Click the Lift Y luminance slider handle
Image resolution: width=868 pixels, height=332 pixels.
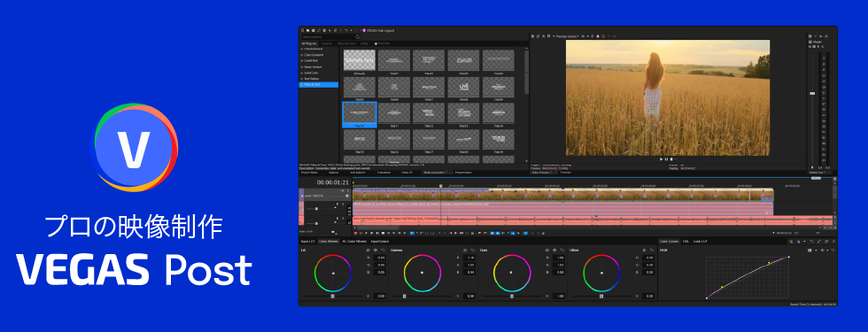pos(333,296)
